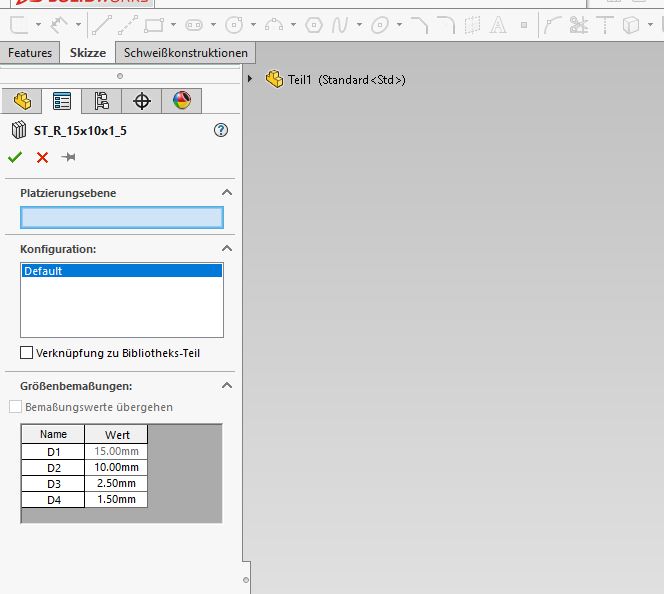Click the ST_R_15x10x1_5 library feature title

[80, 130]
